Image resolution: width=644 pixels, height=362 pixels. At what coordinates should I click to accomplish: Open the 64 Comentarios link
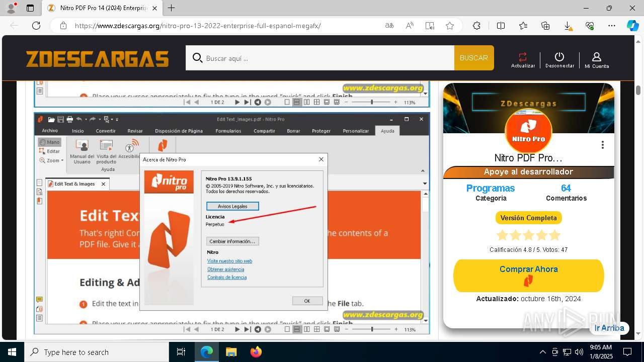(x=566, y=192)
